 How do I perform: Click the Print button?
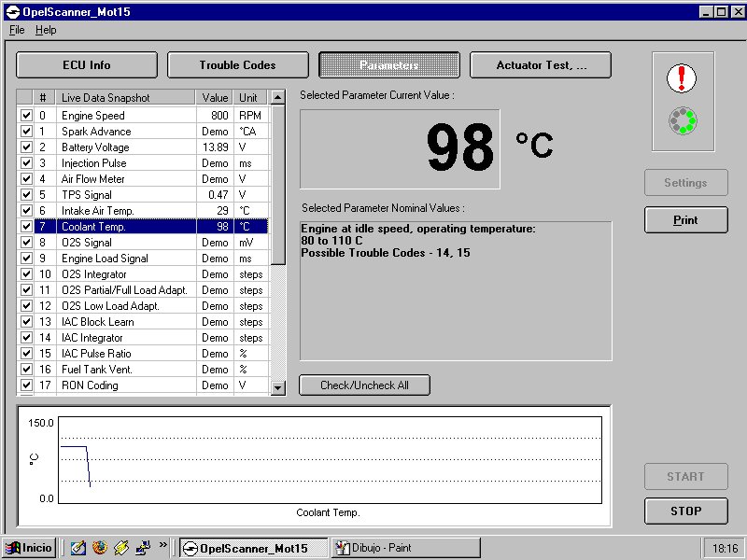(686, 220)
